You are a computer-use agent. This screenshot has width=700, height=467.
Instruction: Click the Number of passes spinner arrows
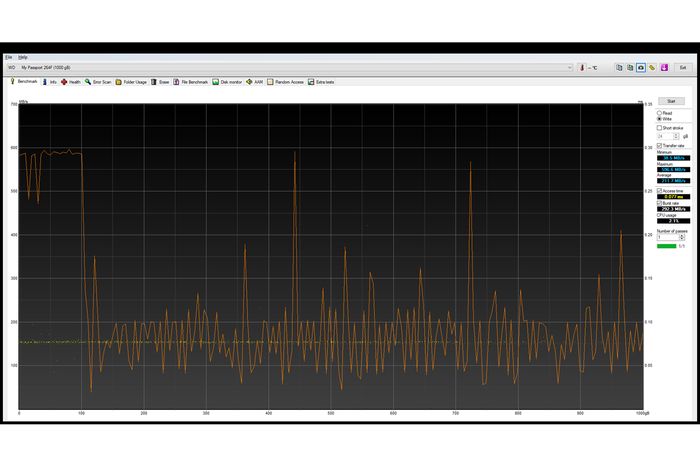click(x=682, y=238)
